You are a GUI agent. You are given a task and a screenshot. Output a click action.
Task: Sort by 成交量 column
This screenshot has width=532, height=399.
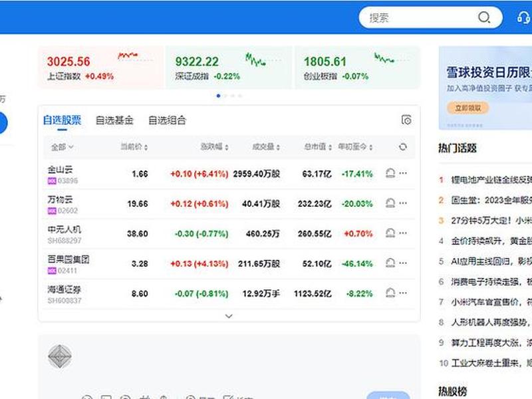tap(266, 147)
